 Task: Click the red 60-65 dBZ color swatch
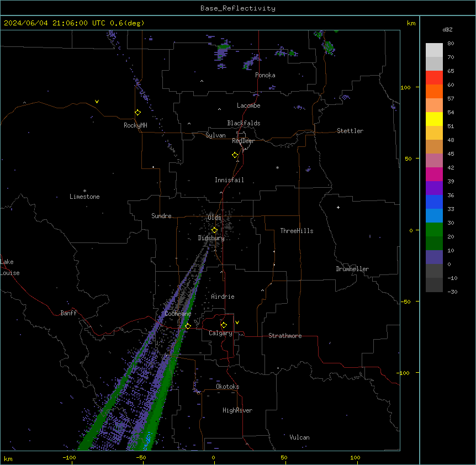point(434,78)
